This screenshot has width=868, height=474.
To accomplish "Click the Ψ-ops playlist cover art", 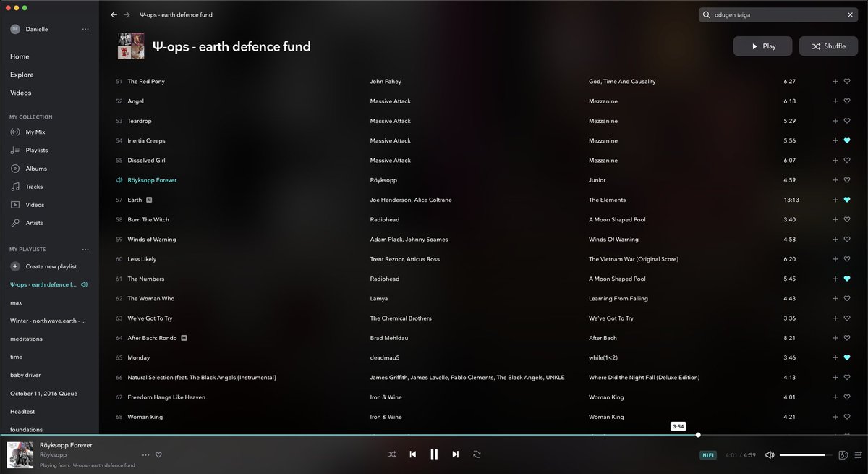I will coord(131,46).
